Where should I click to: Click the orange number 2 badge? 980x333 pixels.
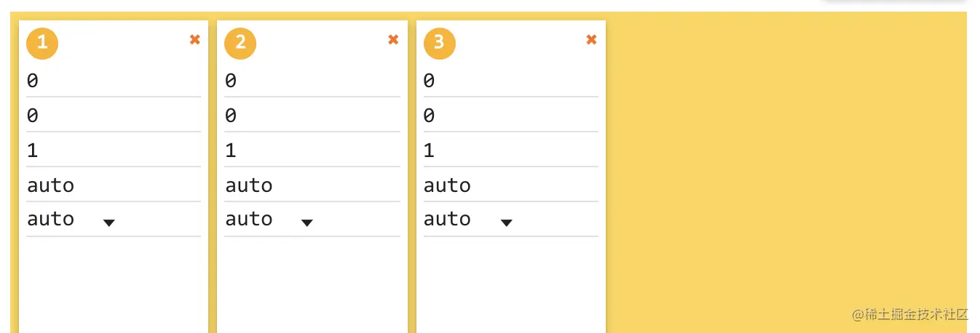240,43
